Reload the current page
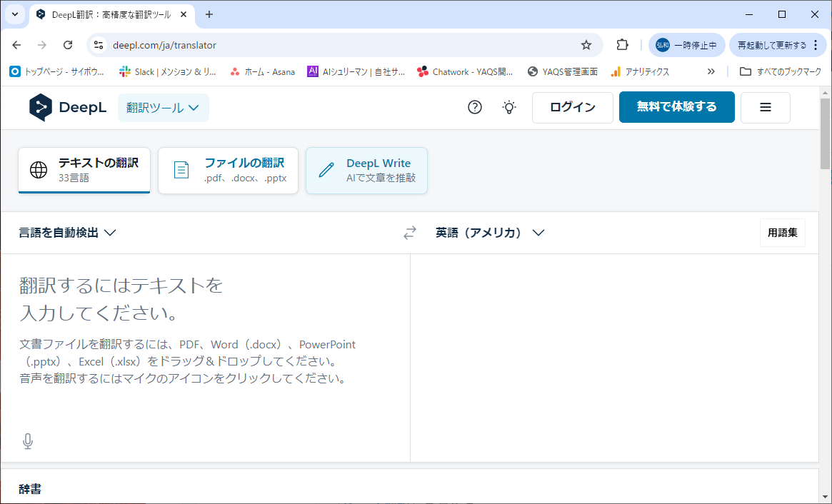832x504 pixels. pyautogui.click(x=68, y=45)
